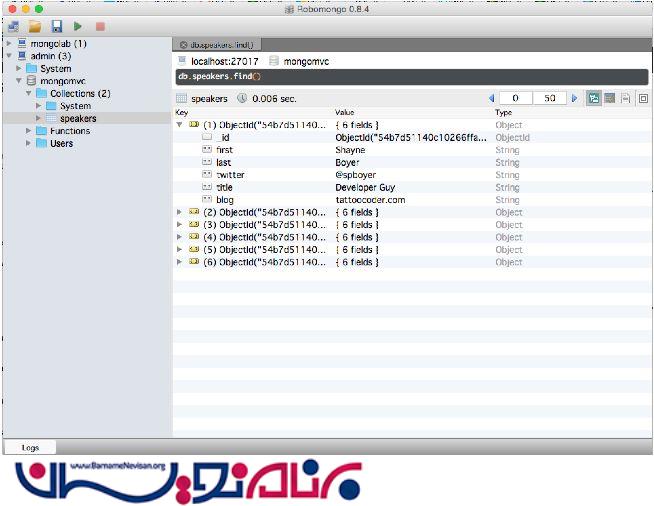Open the Logs tab at bottom

coord(30,448)
